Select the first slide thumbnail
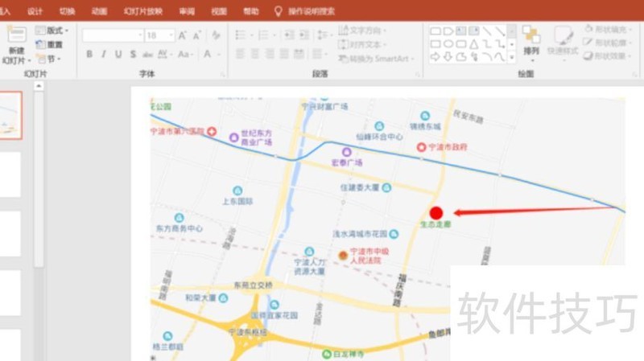This screenshot has height=361, width=644. [x=10, y=115]
